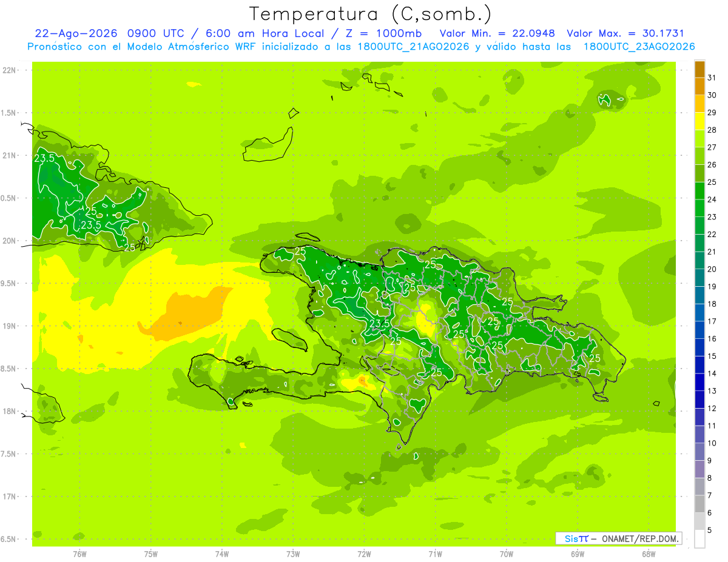
Task: Click the "7.5N" latitude label
Action: click(x=9, y=454)
